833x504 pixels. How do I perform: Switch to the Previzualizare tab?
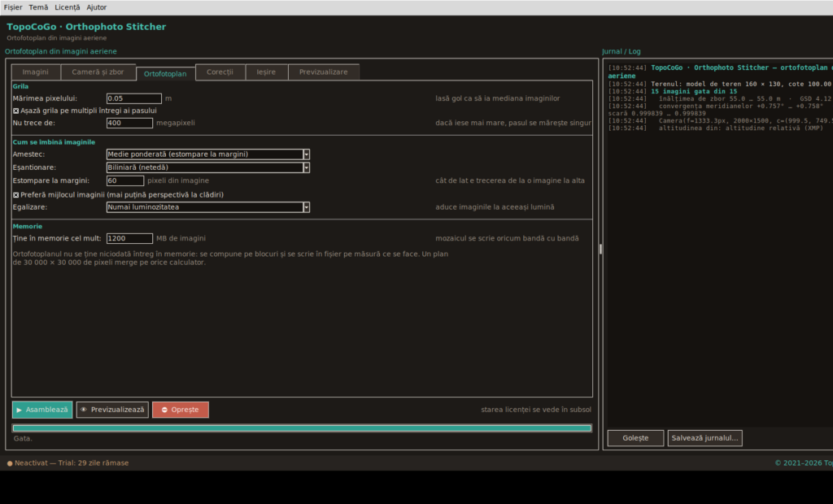pos(324,72)
